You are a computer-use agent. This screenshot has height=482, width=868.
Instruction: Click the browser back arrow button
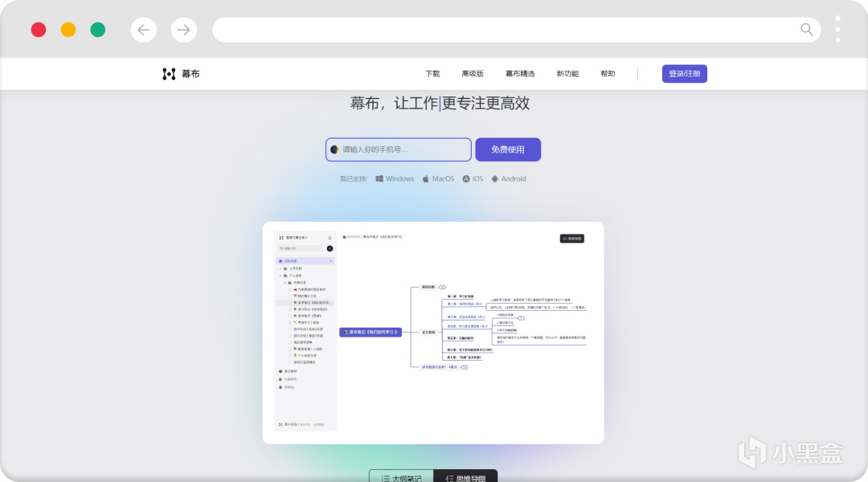click(x=143, y=30)
